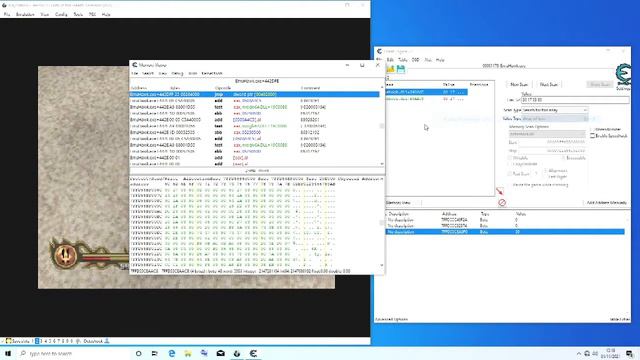Open Table Extras at the bottom of Cheat Engine

[620, 319]
